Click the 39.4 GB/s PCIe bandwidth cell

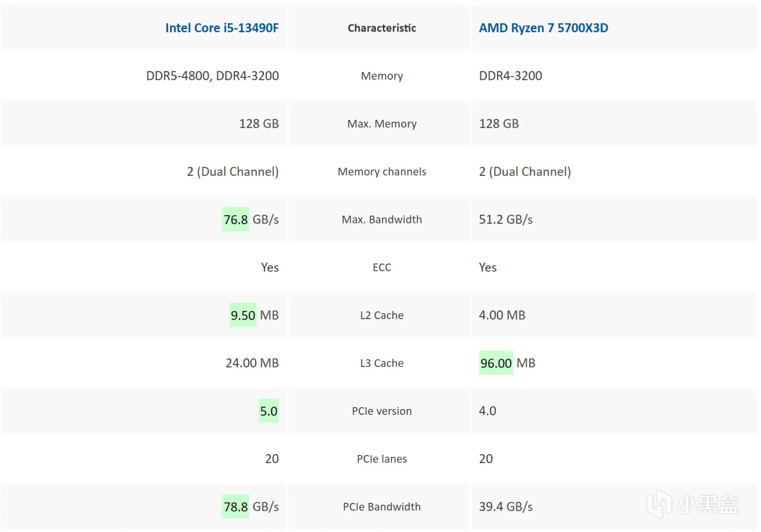[506, 506]
